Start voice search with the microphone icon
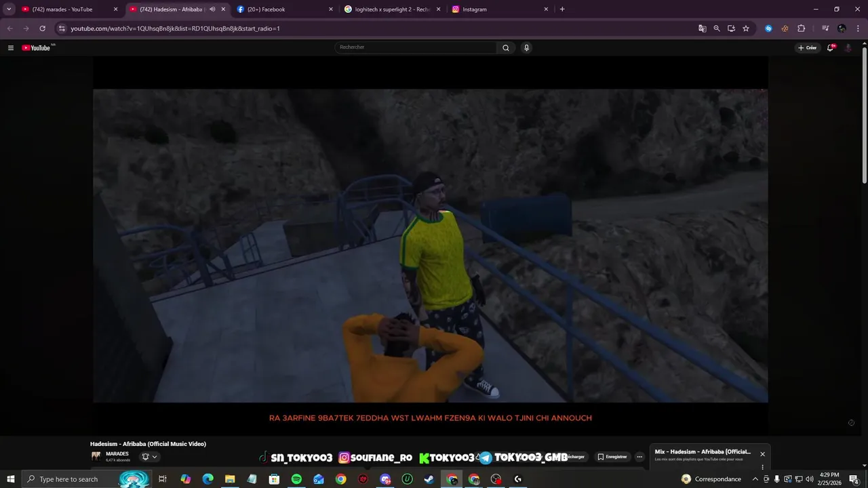868x488 pixels. pos(526,48)
